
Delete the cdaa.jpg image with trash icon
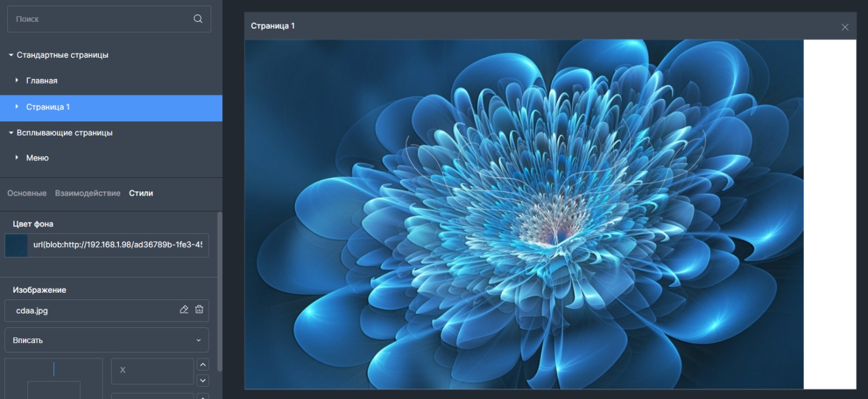pyautogui.click(x=199, y=310)
